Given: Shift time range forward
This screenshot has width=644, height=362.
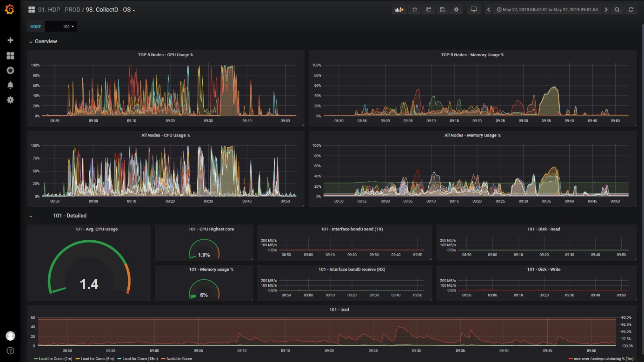Looking at the screenshot, I should click(606, 9).
